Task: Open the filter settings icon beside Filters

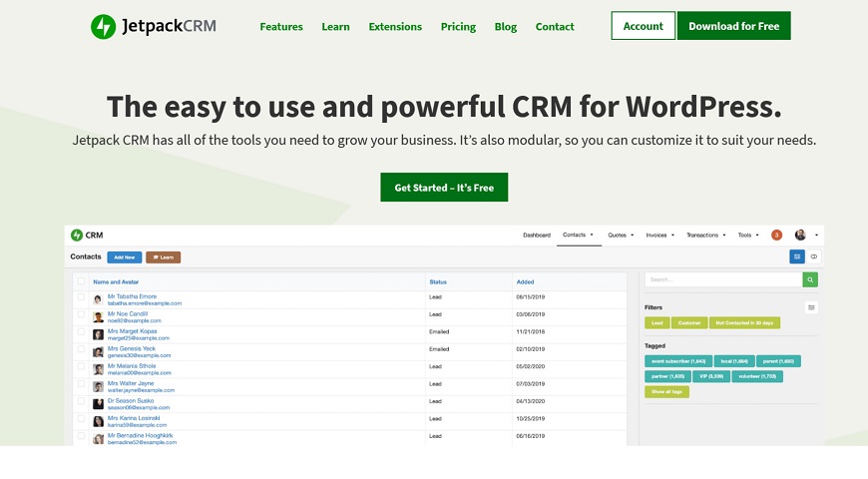Action: coord(811,307)
